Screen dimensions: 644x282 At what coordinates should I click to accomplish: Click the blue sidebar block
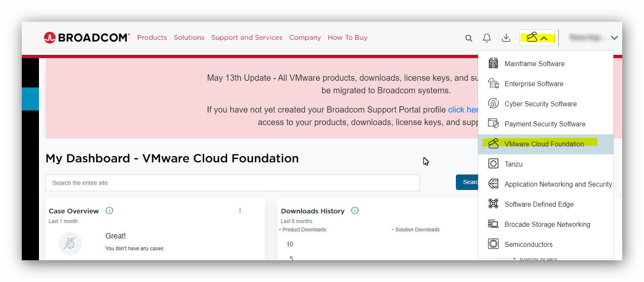30,99
